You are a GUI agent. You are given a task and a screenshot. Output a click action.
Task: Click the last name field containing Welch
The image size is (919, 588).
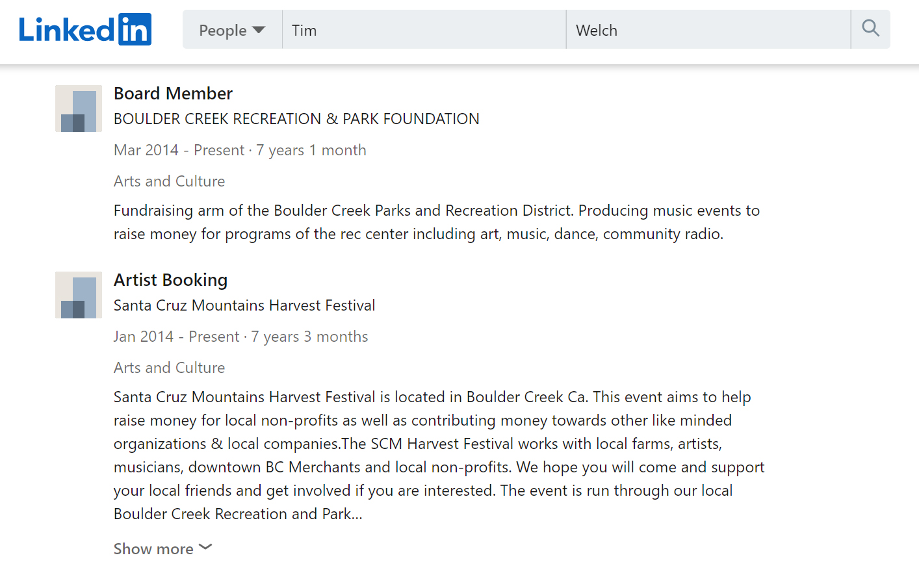pyautogui.click(x=708, y=30)
